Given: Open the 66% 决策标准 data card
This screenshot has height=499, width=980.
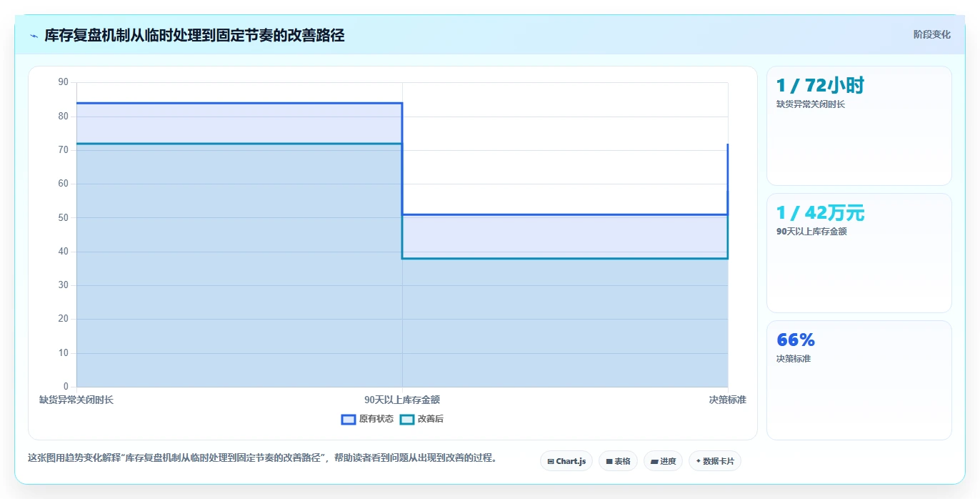Looking at the screenshot, I should [x=859, y=380].
